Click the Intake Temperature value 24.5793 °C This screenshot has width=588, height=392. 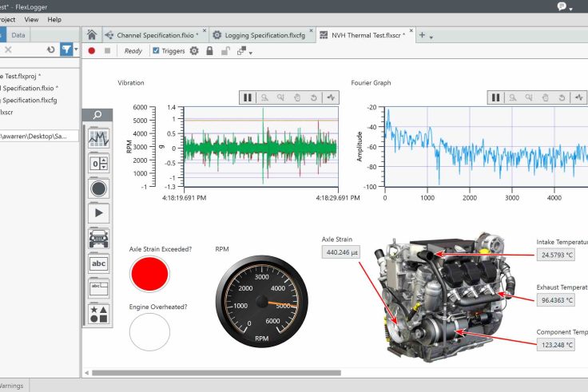(556, 255)
